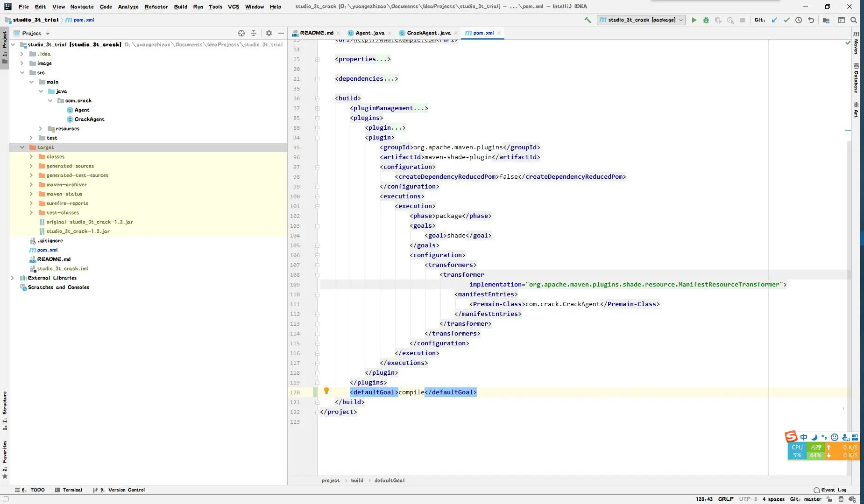Screen dimensions: 864x504
Task: Expand External Libraries node
Action: pos(13,278)
